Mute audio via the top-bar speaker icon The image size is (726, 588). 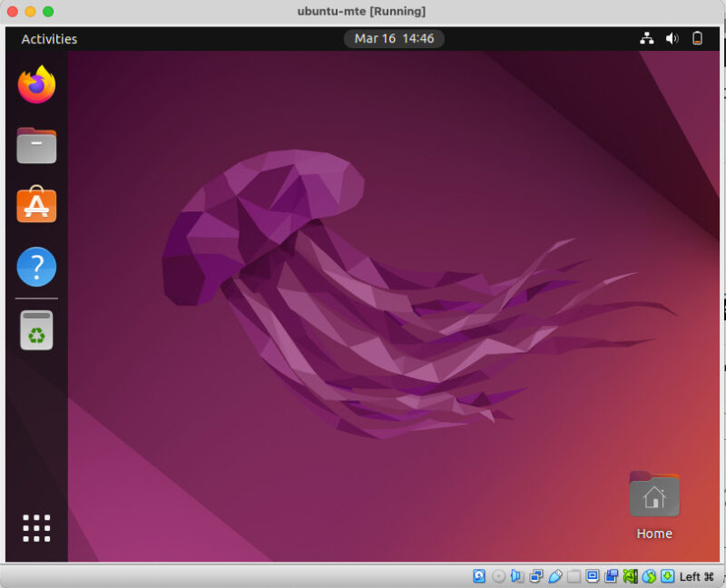pyautogui.click(x=672, y=38)
